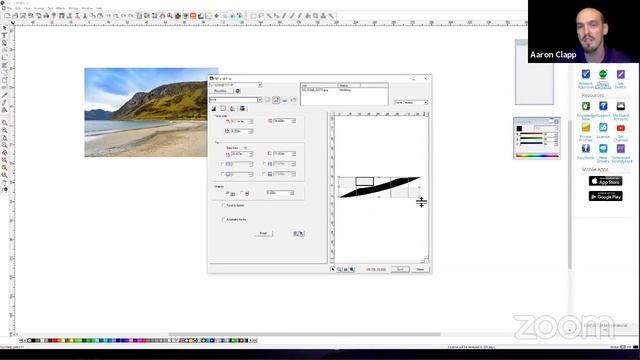The width and height of the screenshot is (640, 360).
Task: Select the second Overlap radio option
Action: (x=242, y=193)
